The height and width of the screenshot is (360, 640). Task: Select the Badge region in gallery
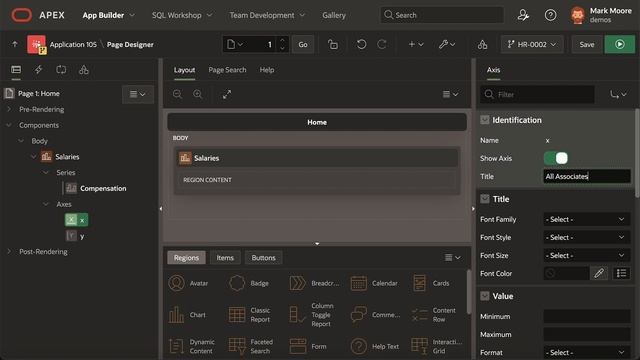(x=249, y=283)
